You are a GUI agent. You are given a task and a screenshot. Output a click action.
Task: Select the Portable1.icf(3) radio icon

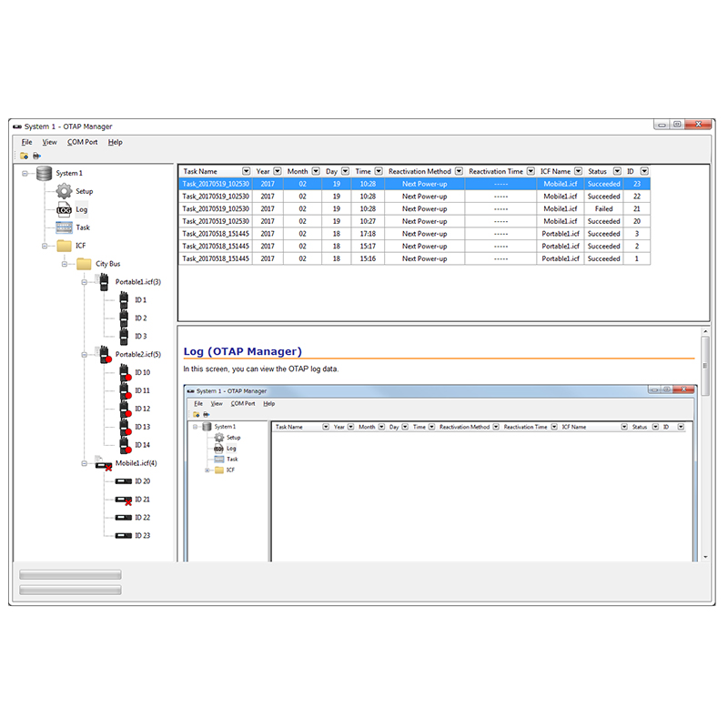pyautogui.click(x=104, y=282)
